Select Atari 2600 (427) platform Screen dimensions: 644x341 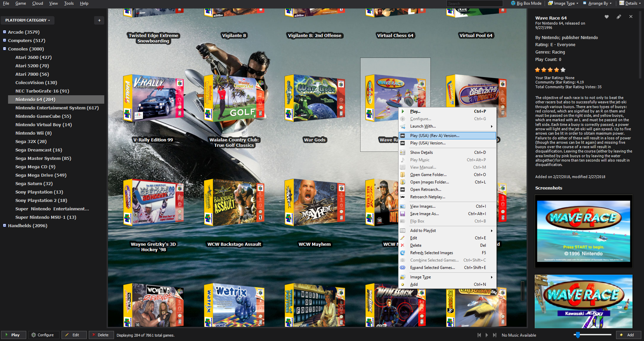(33, 57)
